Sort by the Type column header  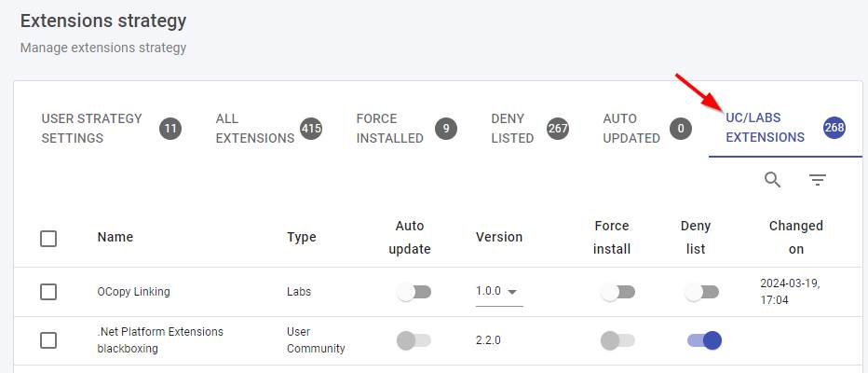301,237
